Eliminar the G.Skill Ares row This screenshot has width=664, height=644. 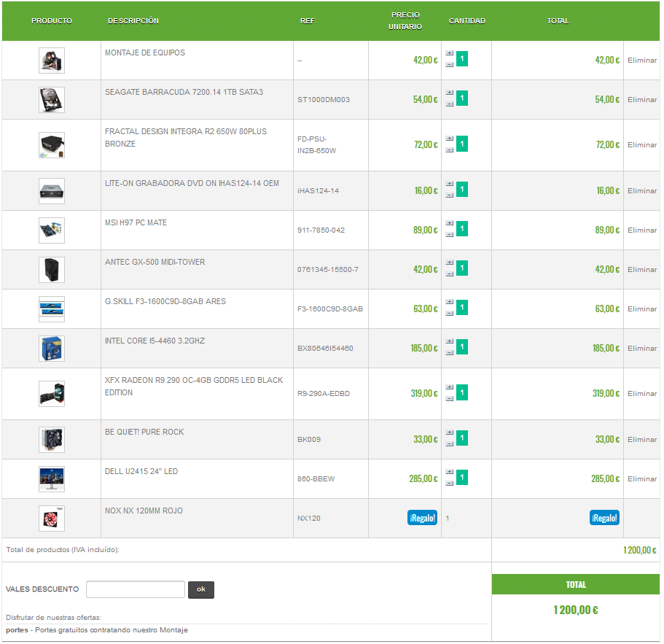click(642, 309)
